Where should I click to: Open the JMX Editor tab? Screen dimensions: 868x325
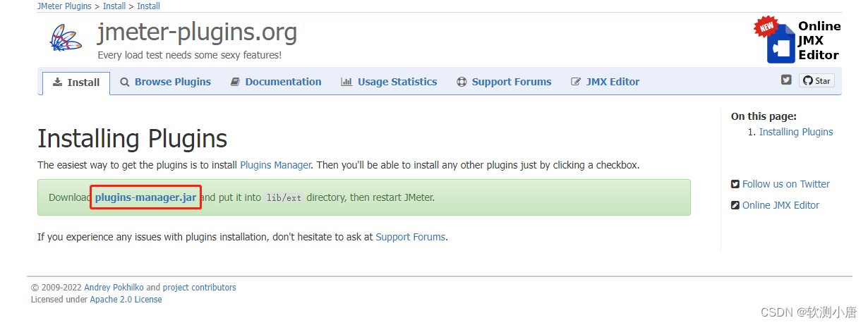[x=605, y=82]
